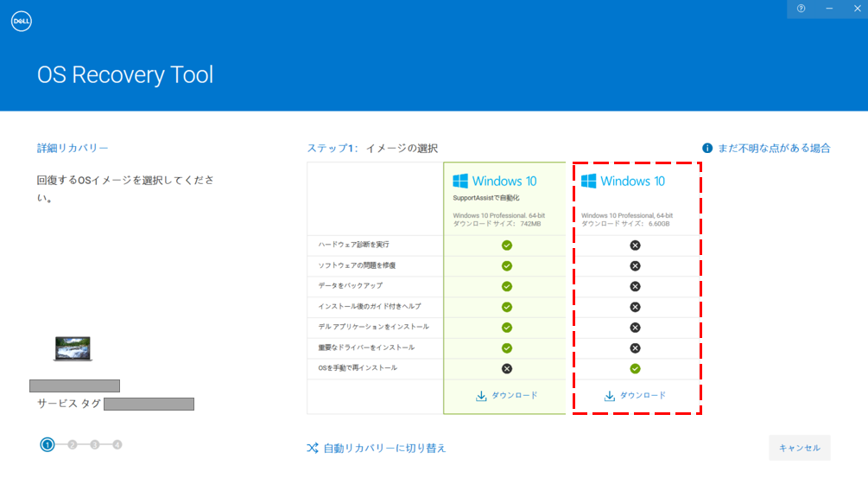
Task: Click the ハードウェア診断を実行 row label
Action: tap(354, 245)
